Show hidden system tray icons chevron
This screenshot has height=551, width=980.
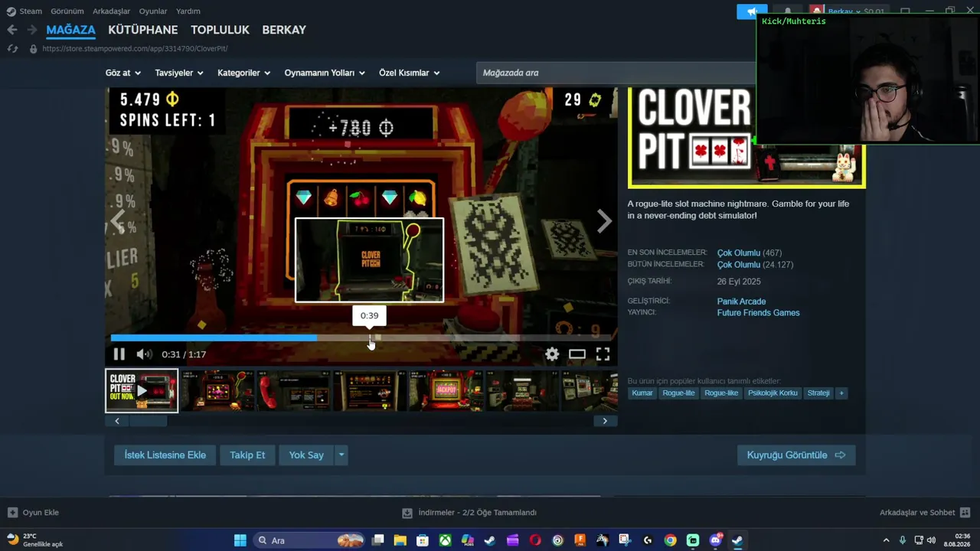point(886,540)
